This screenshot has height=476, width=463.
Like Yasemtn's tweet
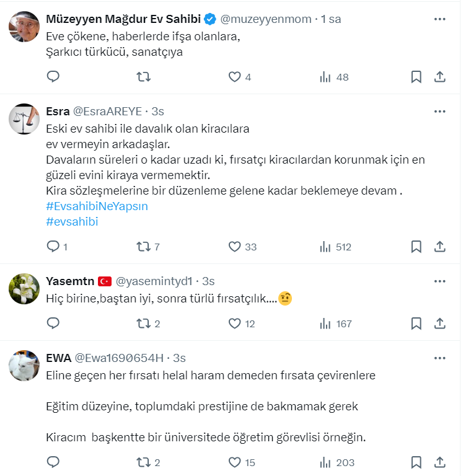point(234,324)
